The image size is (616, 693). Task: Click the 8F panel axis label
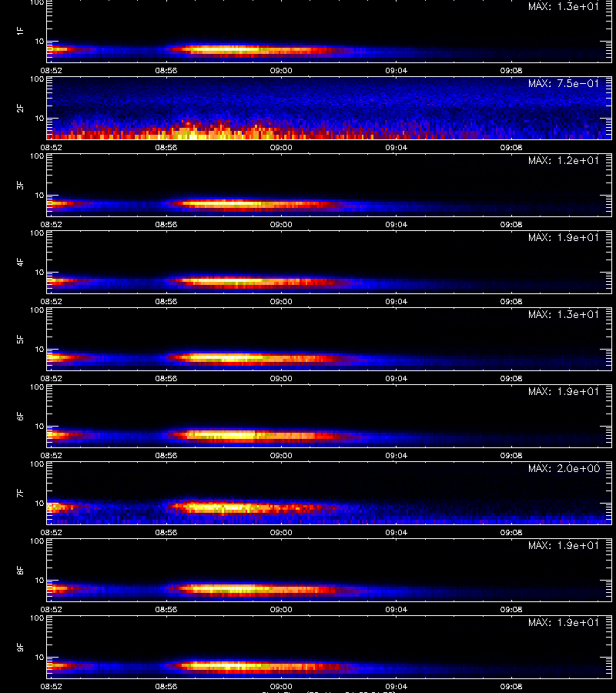[x=20, y=570]
